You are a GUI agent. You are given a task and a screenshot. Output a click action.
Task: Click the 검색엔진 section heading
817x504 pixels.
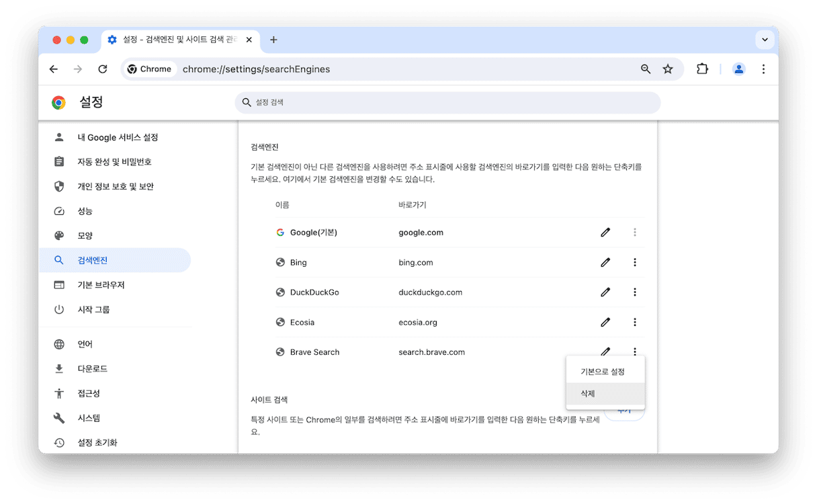(x=265, y=146)
